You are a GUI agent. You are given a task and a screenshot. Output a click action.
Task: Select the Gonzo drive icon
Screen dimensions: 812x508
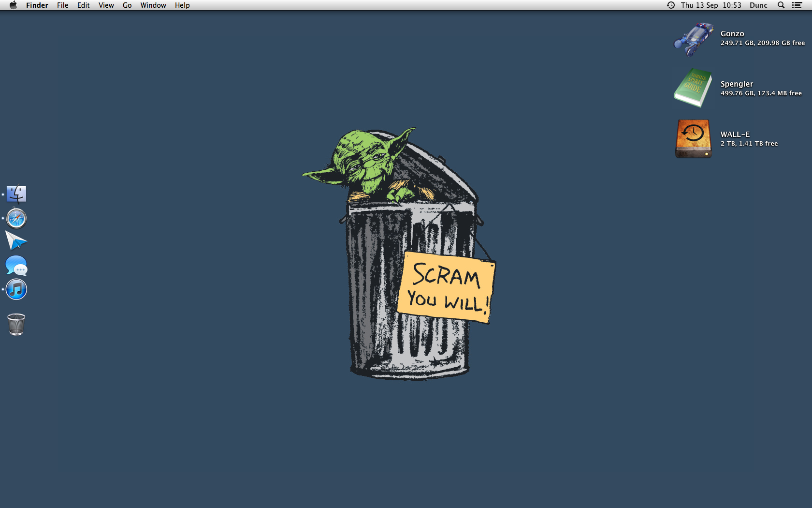[x=694, y=39]
